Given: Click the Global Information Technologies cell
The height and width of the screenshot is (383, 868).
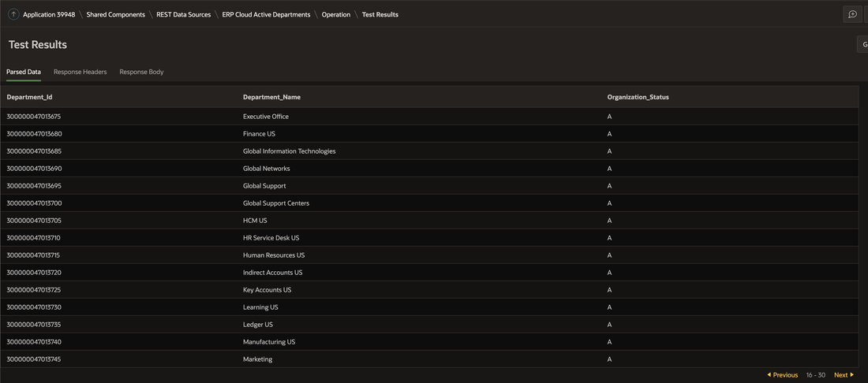Looking at the screenshot, I should [289, 151].
